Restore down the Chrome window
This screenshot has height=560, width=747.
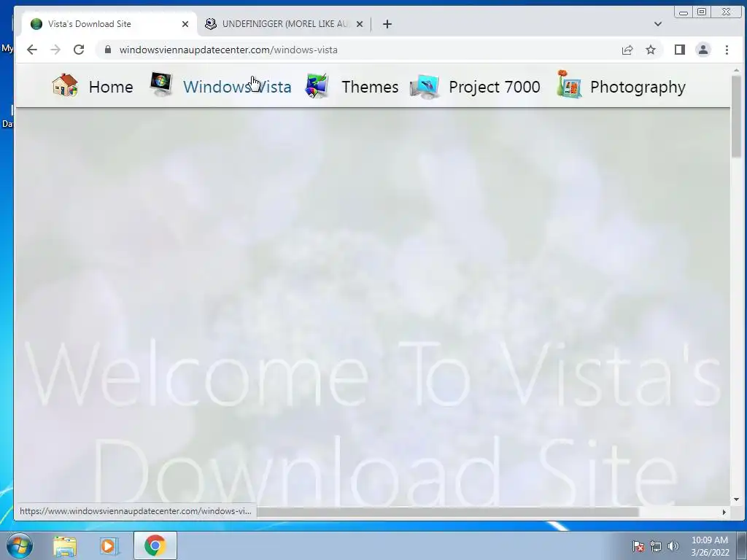[703, 12]
